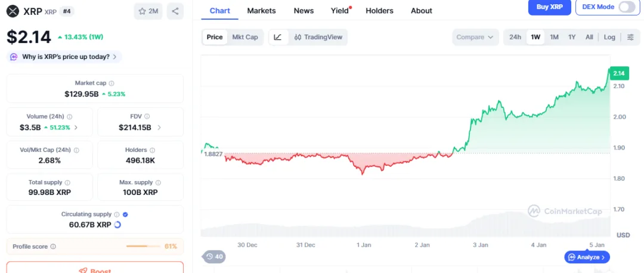Click the share icon button
The height and width of the screenshot is (273, 644).
(175, 11)
